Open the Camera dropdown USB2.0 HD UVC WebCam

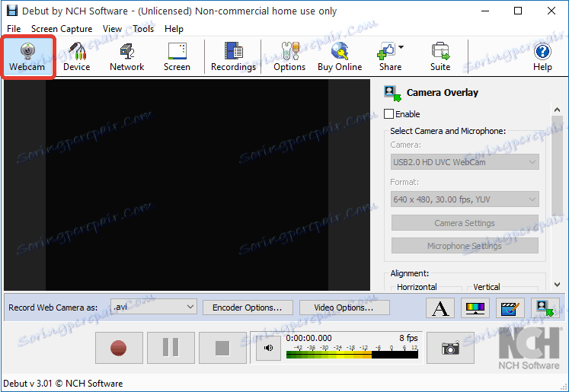tap(465, 162)
